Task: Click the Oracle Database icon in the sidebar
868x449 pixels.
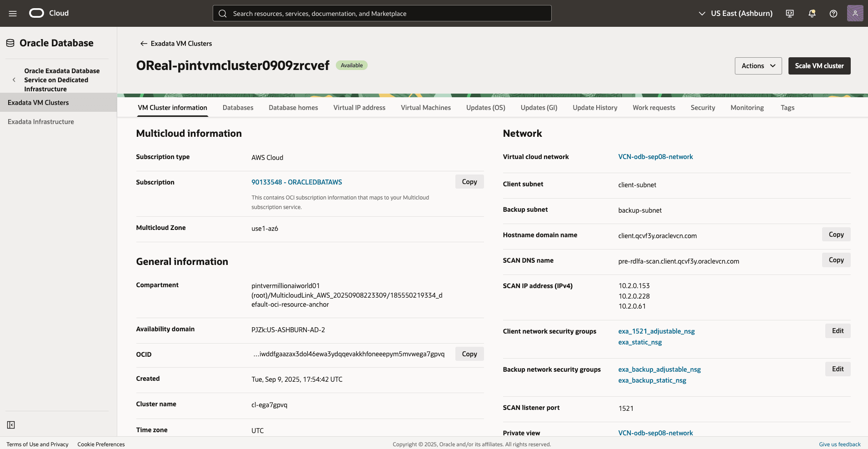Action: (10, 42)
